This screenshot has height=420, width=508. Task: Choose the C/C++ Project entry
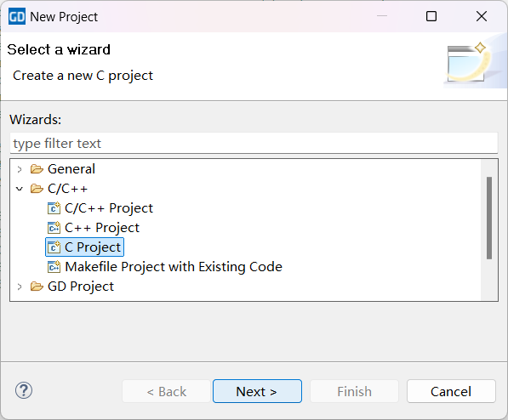(109, 208)
